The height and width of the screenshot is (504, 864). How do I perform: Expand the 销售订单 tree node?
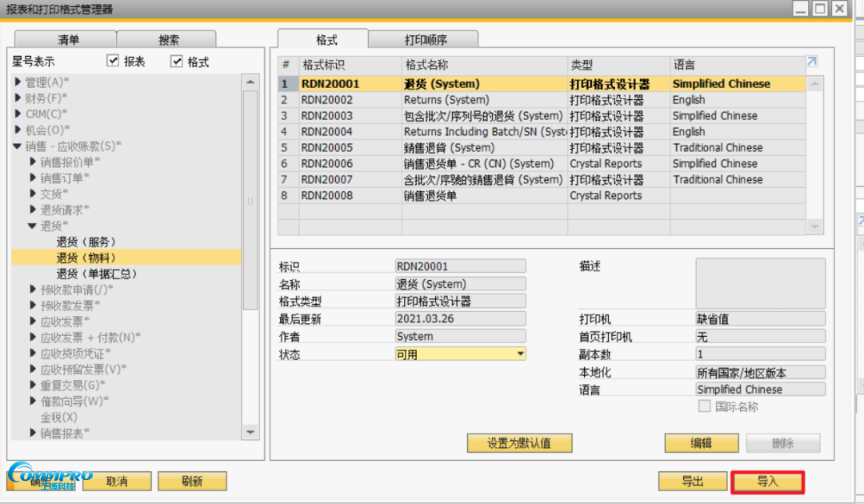(33, 178)
